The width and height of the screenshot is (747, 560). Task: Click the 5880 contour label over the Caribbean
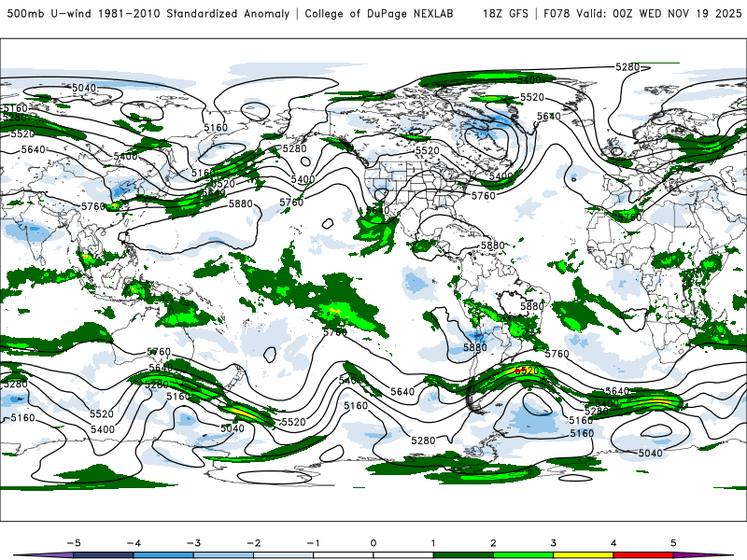493,245
